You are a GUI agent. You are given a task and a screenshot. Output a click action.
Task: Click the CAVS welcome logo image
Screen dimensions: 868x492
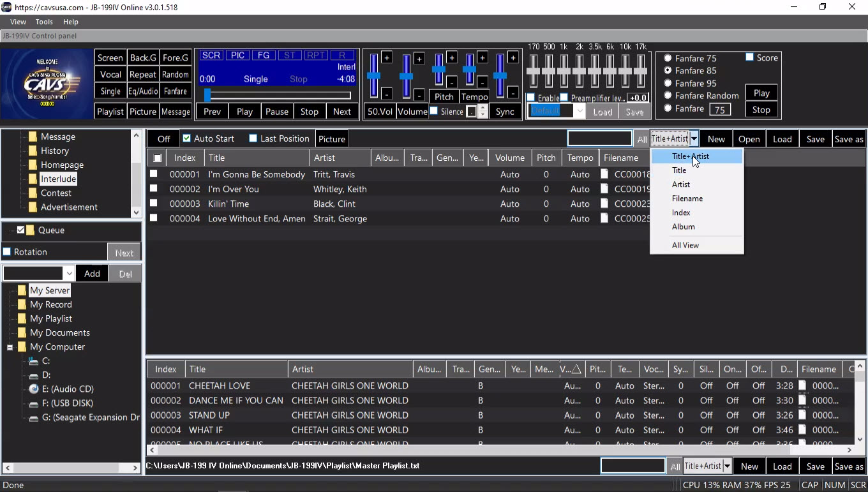click(x=47, y=84)
